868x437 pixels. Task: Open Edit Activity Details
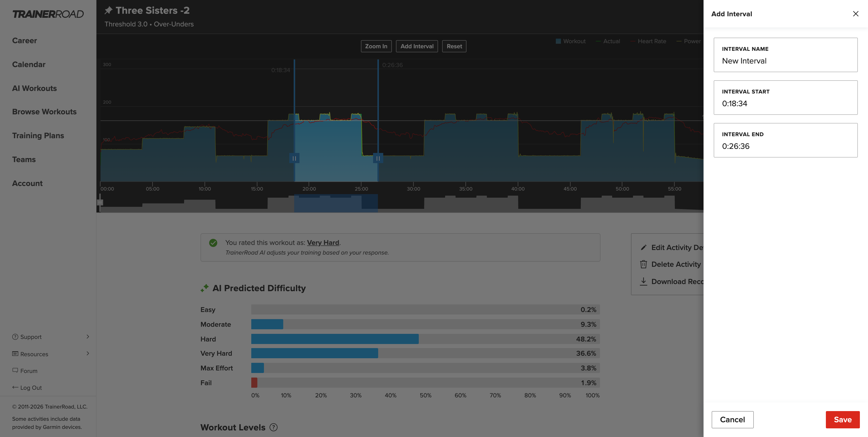pyautogui.click(x=677, y=247)
